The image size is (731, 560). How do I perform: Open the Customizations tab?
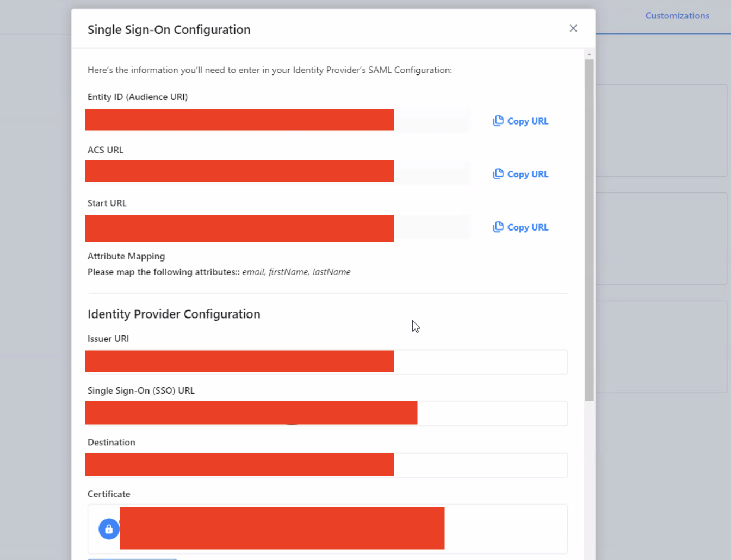pos(677,16)
